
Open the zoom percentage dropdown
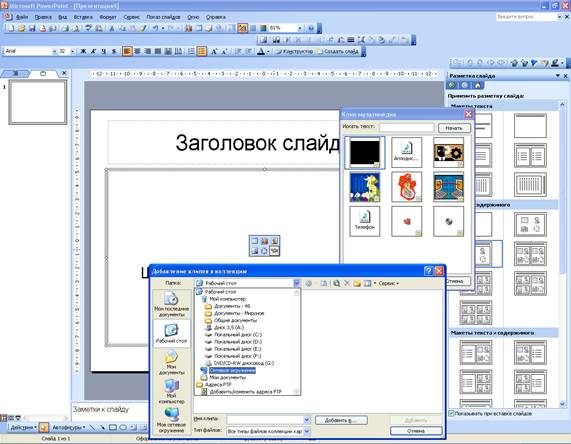[x=300, y=28]
